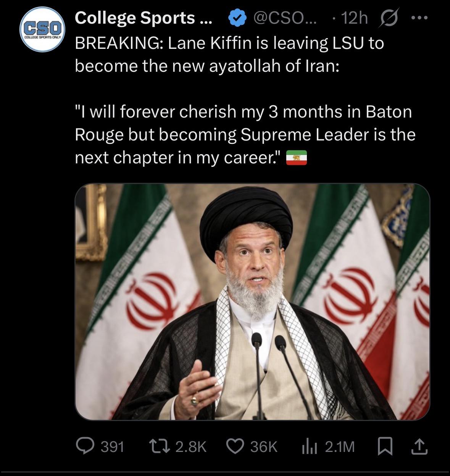Click the reply speech bubble icon
This screenshot has width=450, height=476.
85,446
